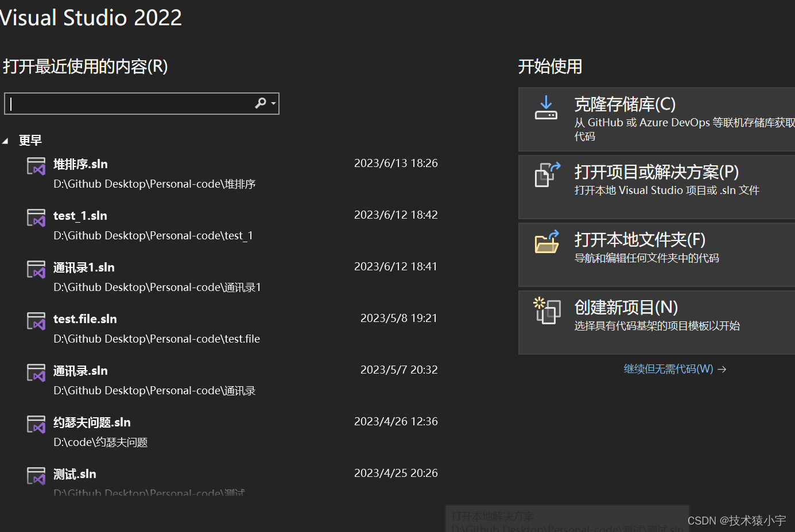Start 创建新项目(N)
Screen dimensions: 795x532
pos(657,323)
